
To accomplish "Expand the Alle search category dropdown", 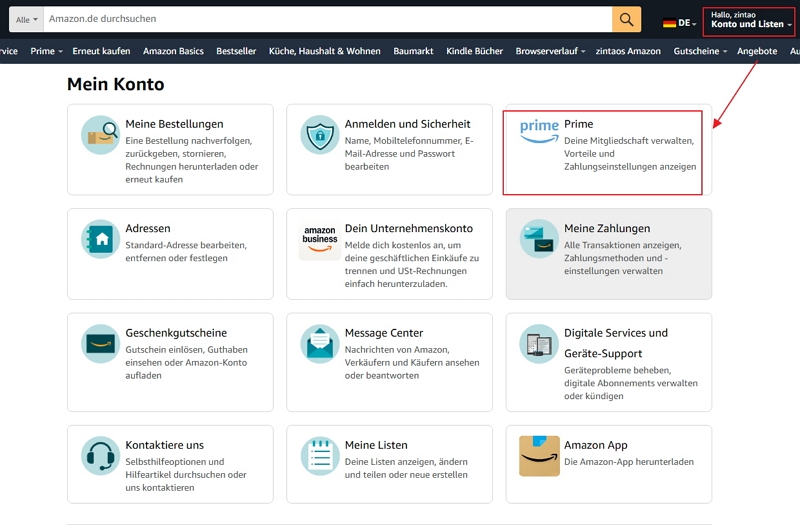I will 28,20.
